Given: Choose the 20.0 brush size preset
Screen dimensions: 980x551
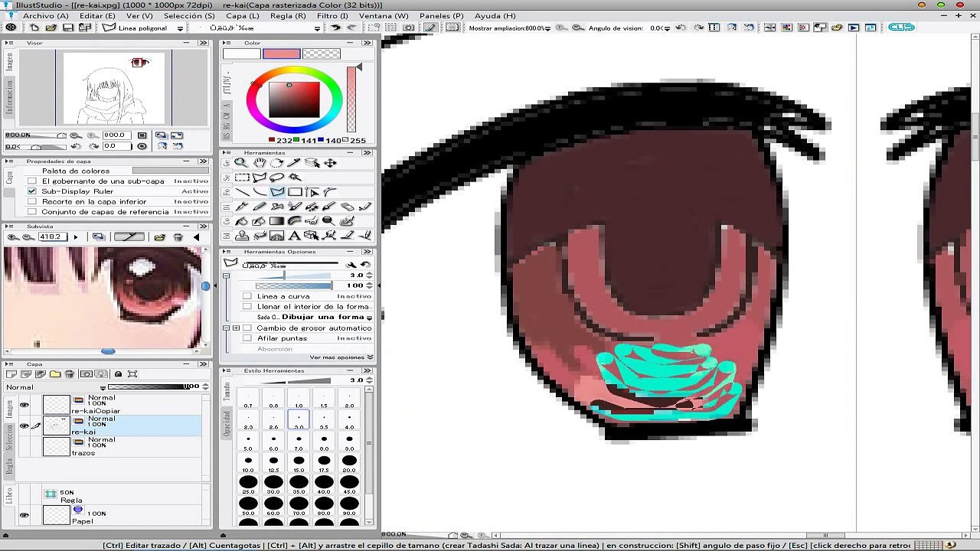Looking at the screenshot, I should pyautogui.click(x=349, y=463).
